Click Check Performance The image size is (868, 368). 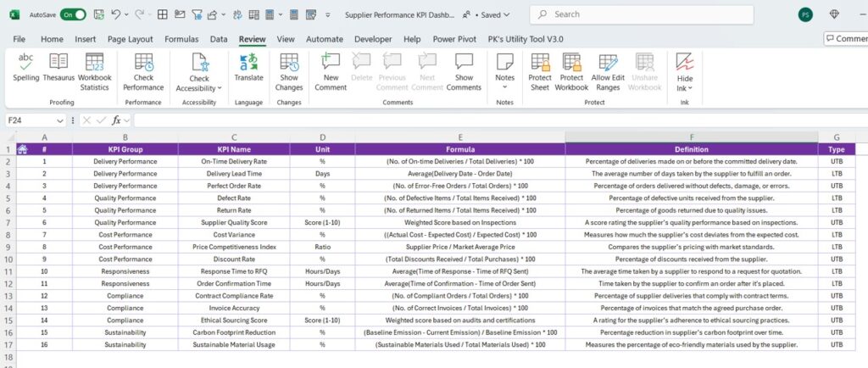click(143, 72)
